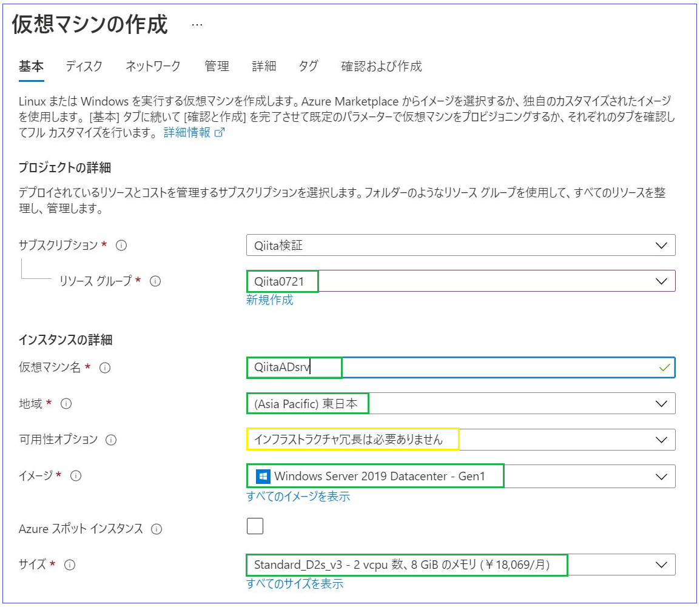Click the インスタンスの詳細 heading
This screenshot has width=700, height=607.
coord(66,340)
